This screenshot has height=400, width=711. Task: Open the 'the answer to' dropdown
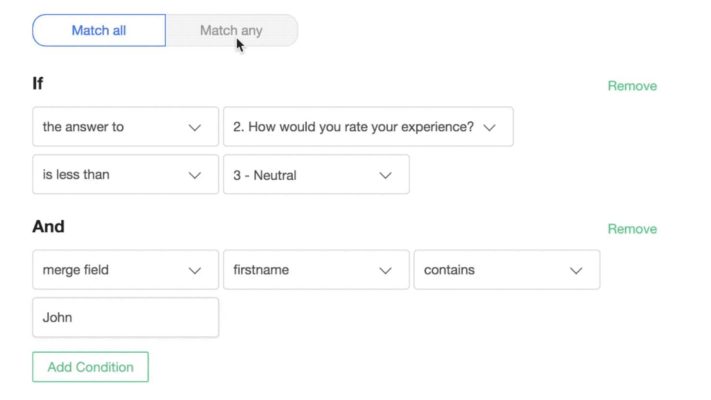coord(125,127)
